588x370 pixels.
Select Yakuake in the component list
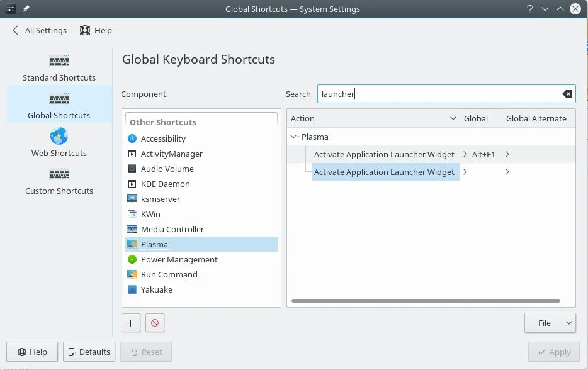tap(156, 289)
